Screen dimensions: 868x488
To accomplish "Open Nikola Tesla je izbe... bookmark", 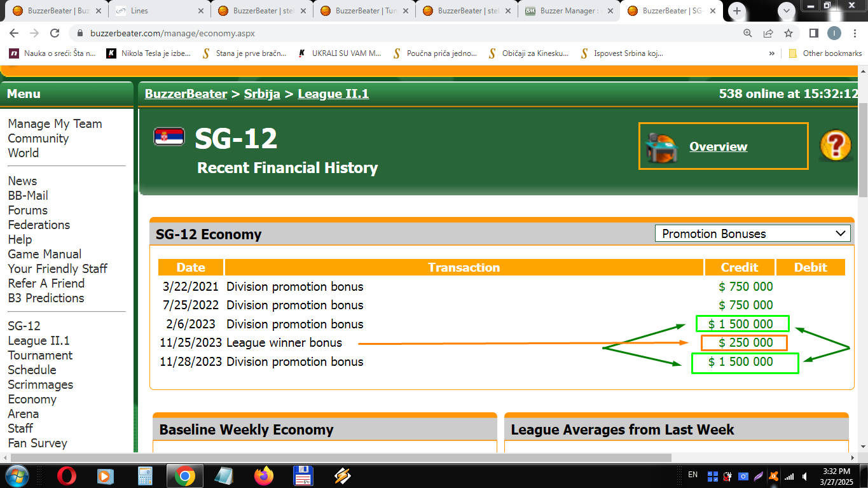I will point(149,53).
